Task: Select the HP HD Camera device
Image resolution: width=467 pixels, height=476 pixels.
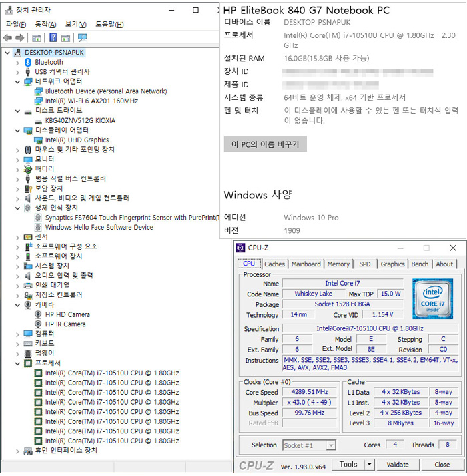Action: click(x=67, y=314)
